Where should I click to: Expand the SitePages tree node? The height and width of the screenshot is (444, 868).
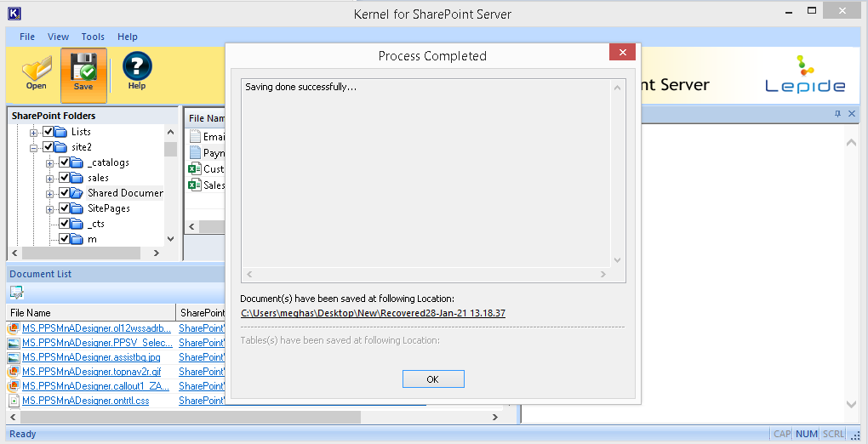(x=50, y=209)
